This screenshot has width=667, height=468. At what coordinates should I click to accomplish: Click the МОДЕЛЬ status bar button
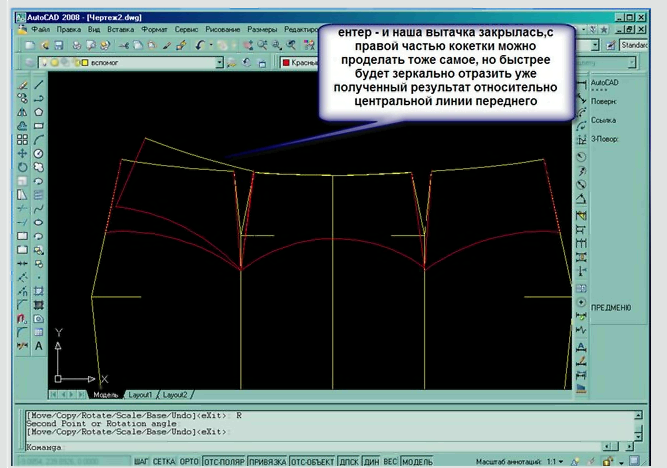tap(417, 461)
